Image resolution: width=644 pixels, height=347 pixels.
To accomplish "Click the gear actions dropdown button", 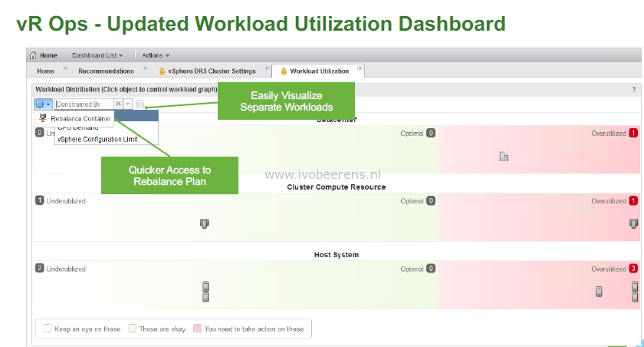I will [43, 104].
